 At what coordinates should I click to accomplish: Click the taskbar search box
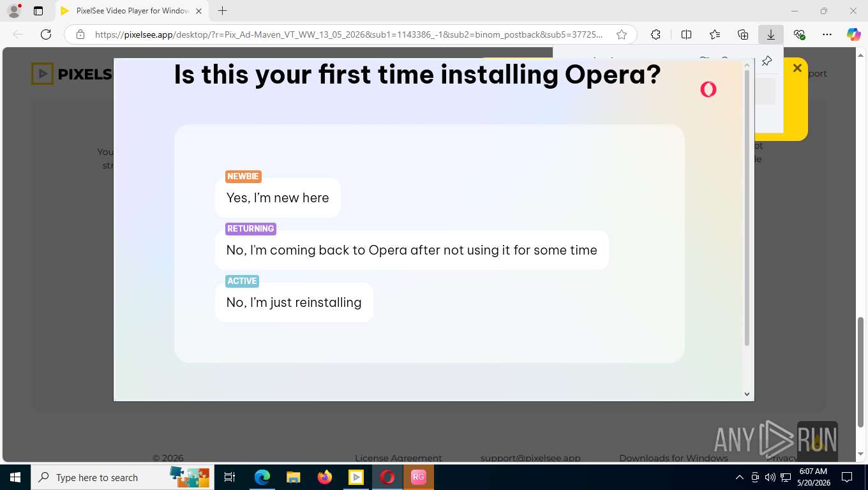[121, 477]
